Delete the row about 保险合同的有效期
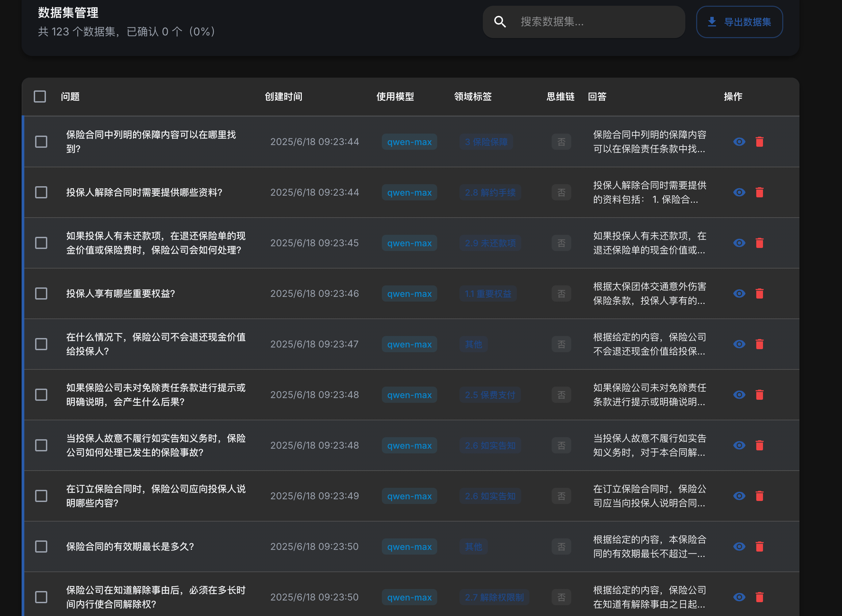 (760, 546)
